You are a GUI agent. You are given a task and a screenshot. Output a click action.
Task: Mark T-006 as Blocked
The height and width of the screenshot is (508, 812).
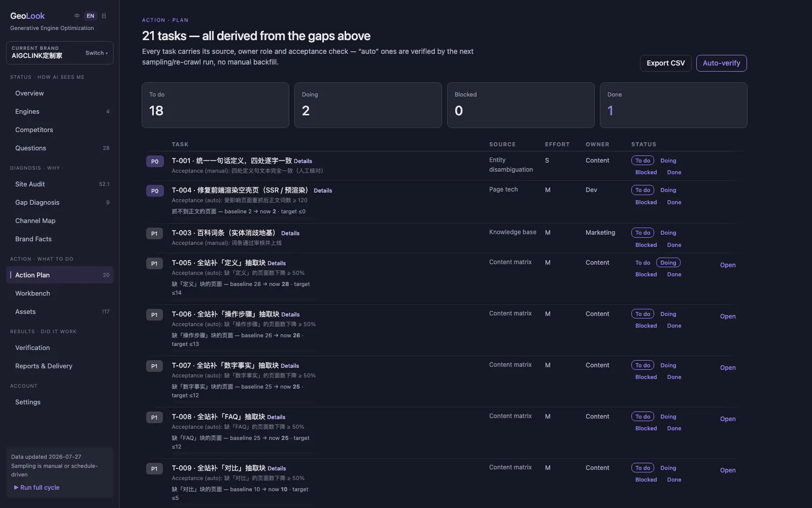pos(646,326)
